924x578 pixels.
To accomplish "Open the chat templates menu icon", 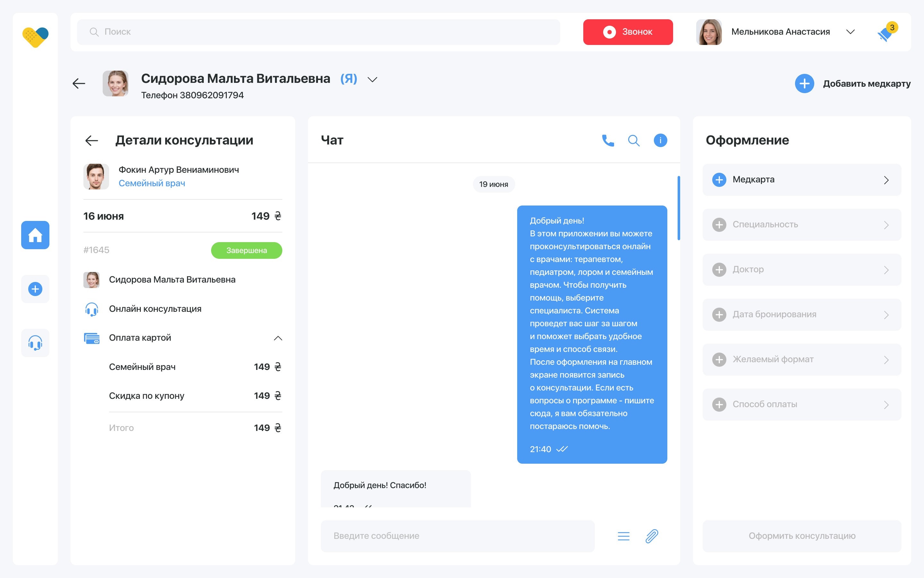I will tap(623, 536).
